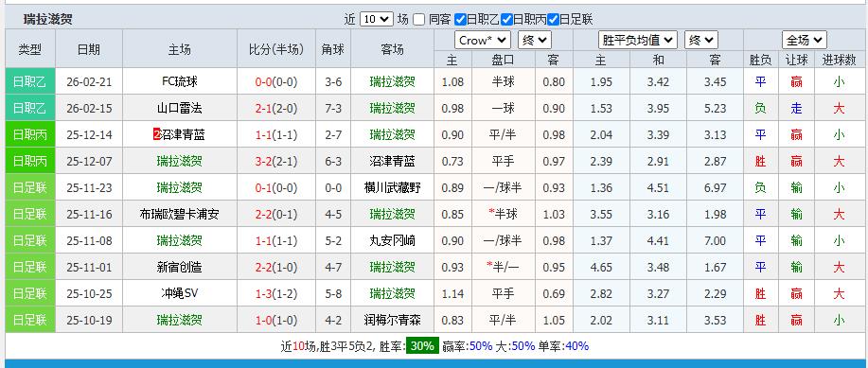Image resolution: width=868 pixels, height=368 pixels.
Task: Click the 瑞拉滋贺 table title
Action: pyautogui.click(x=47, y=19)
